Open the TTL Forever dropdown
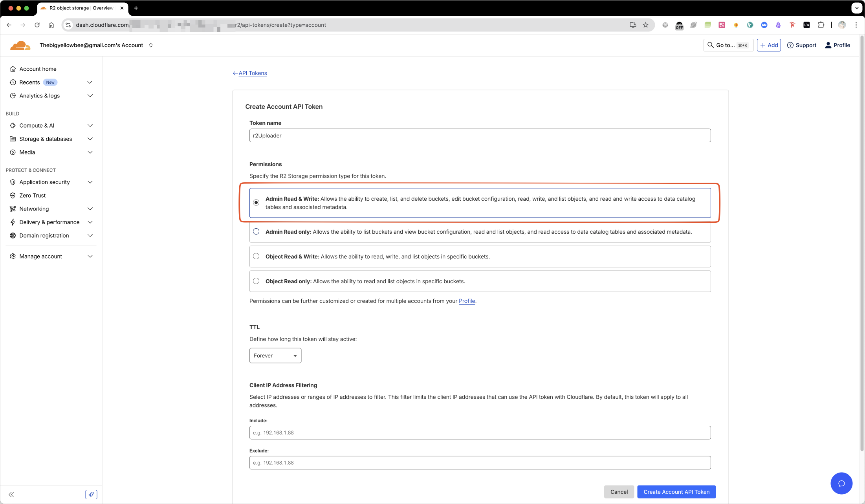Screen dimensions: 865x504 point(275,356)
